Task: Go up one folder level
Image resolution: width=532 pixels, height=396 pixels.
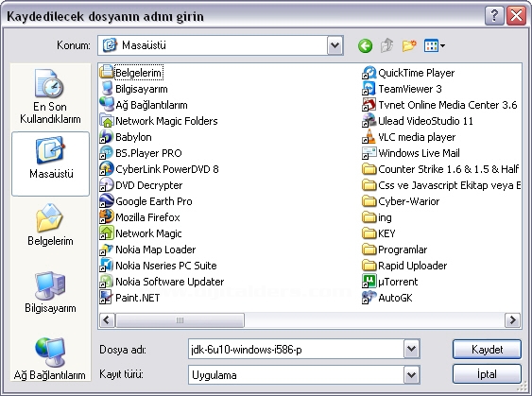Action: tap(386, 45)
